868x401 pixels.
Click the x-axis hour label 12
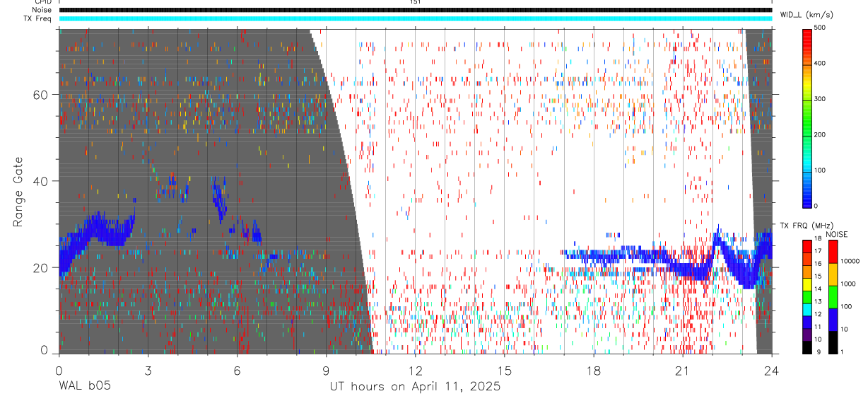[x=415, y=371]
